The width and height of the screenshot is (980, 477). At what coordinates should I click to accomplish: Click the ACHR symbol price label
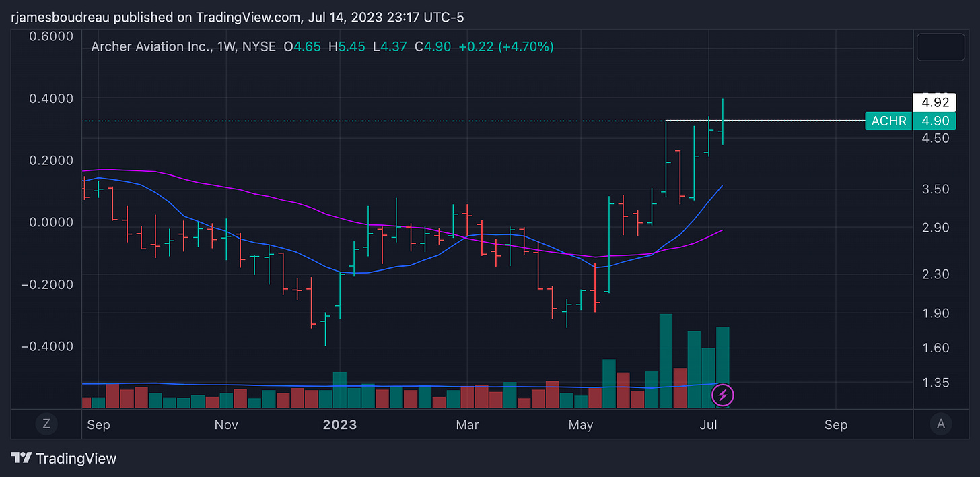[889, 121]
